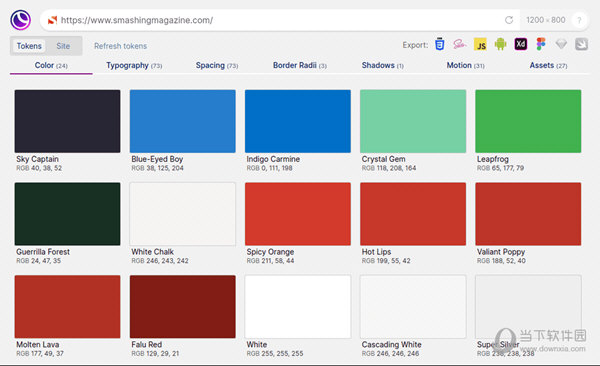Export tokens as CSS
This screenshot has height=366, width=600.
(x=440, y=44)
